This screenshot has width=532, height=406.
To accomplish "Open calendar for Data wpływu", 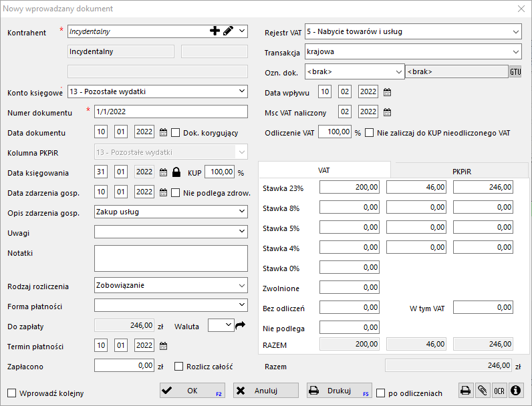I will click(387, 92).
